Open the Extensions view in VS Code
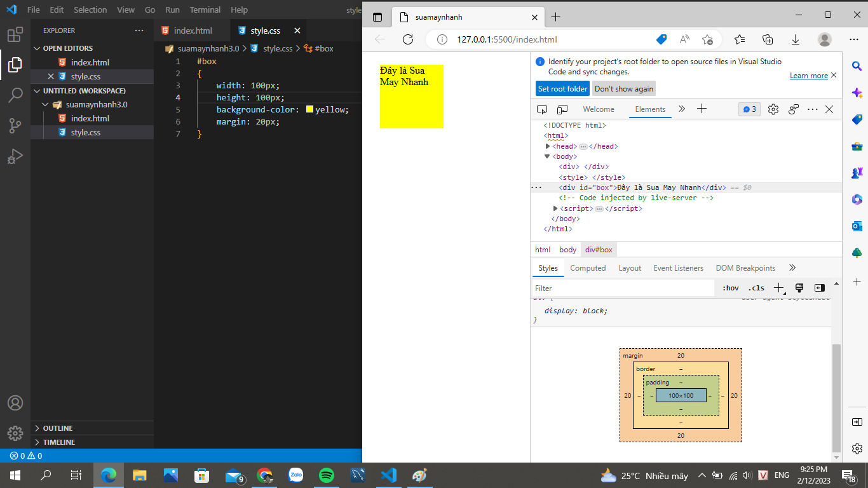 point(15,34)
